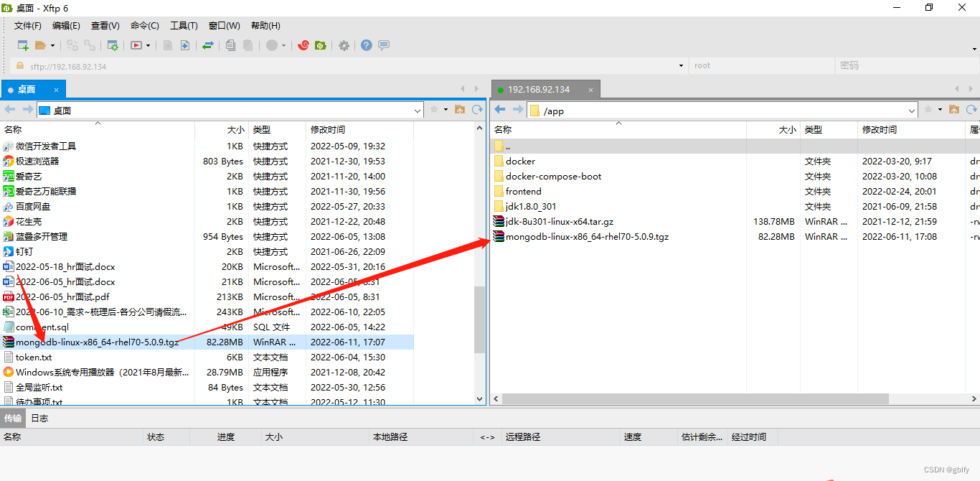Click the Paste clipboard toolbar icon
Viewport: 980px width, 481px height.
(x=248, y=45)
